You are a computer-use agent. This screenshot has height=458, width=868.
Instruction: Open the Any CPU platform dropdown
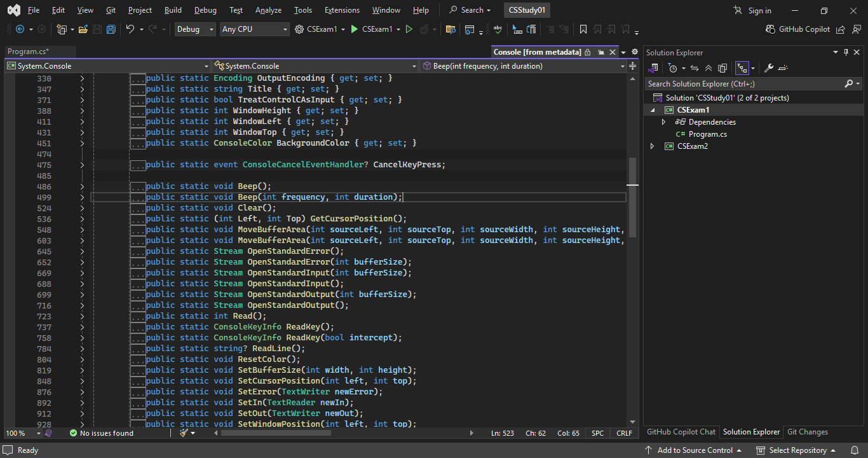(254, 29)
